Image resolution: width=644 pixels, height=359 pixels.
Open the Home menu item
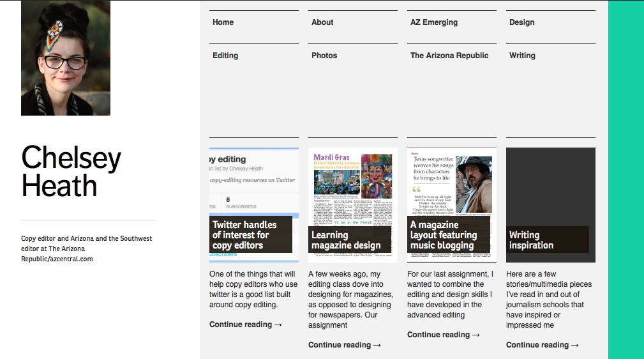[x=223, y=22]
